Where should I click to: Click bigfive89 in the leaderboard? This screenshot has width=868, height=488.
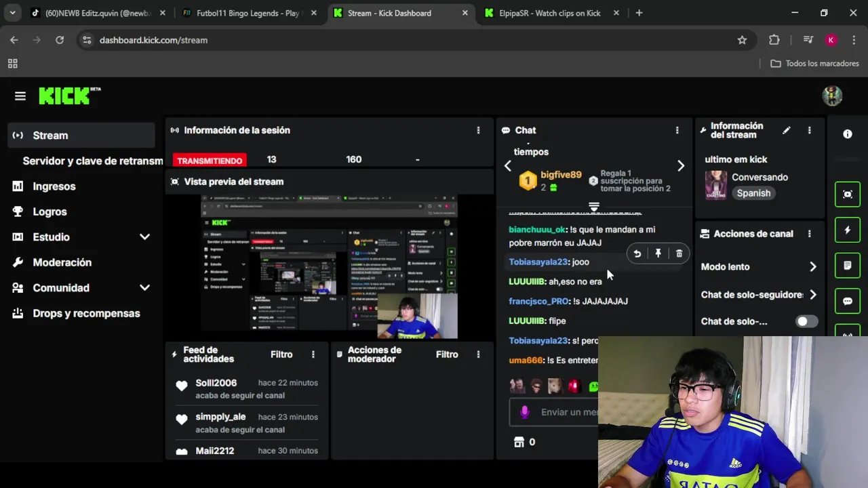point(561,175)
